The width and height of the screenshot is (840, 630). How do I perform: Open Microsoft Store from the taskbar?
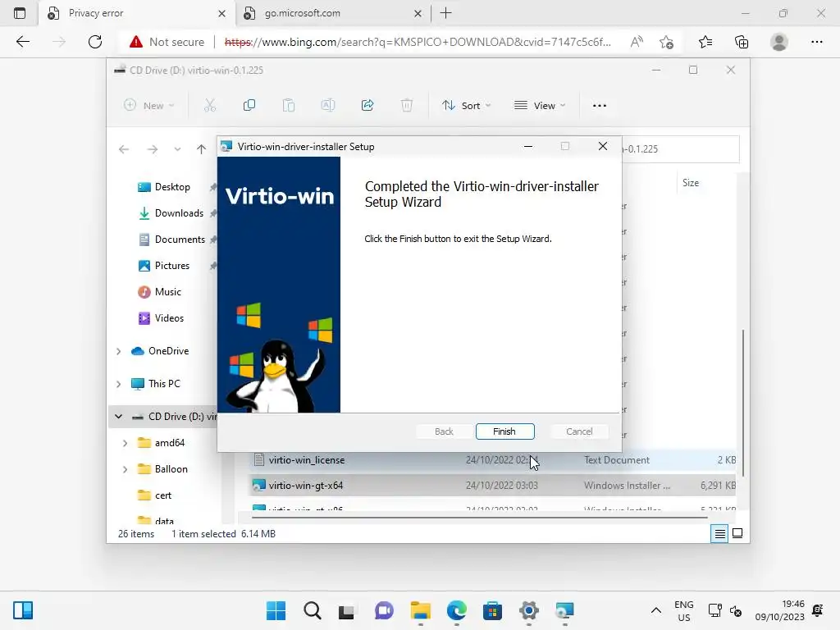click(x=492, y=610)
